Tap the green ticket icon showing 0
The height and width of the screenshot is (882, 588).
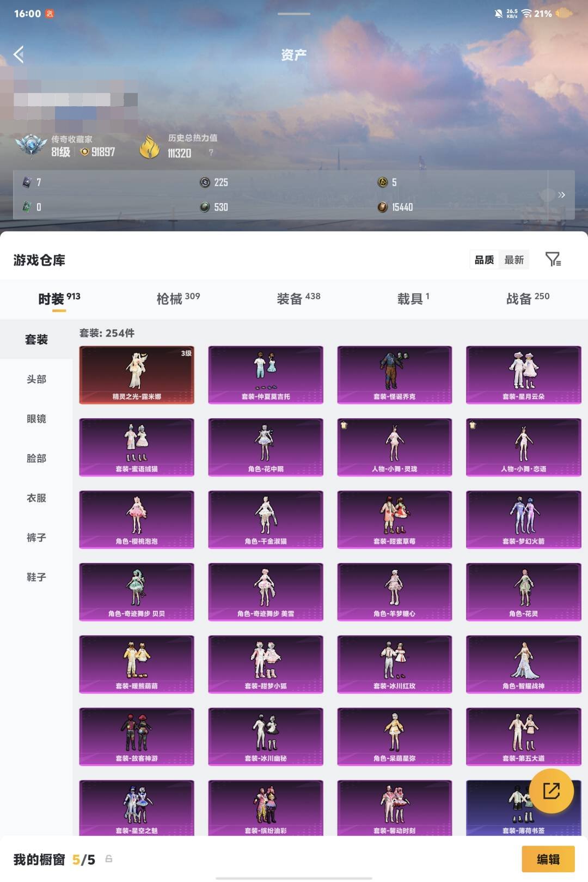coord(27,207)
